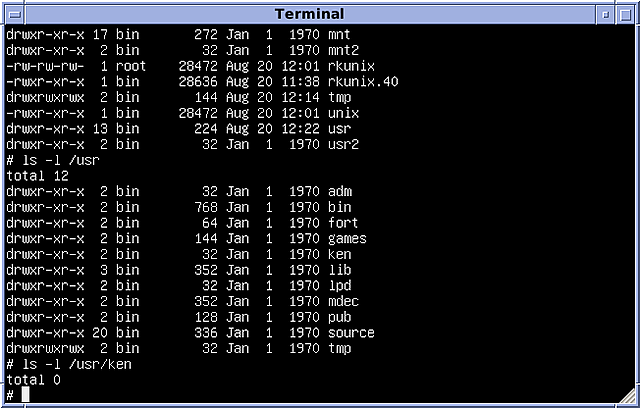Screen dimensions: 640x408
Task: Click the '# ls -l /usr' command line
Action: [x=53, y=160]
